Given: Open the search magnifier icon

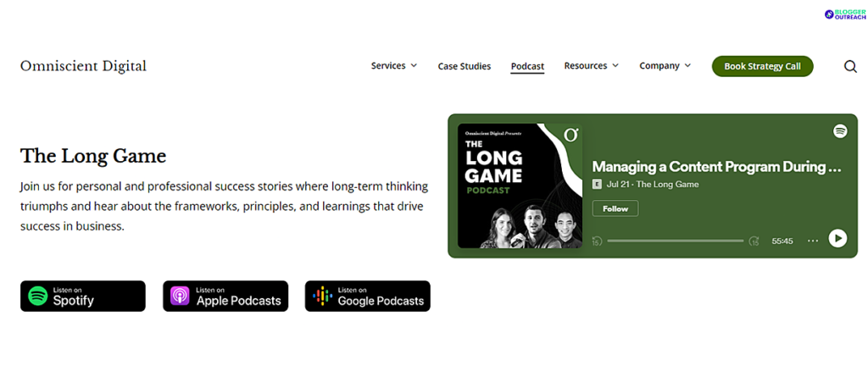Looking at the screenshot, I should point(850,66).
